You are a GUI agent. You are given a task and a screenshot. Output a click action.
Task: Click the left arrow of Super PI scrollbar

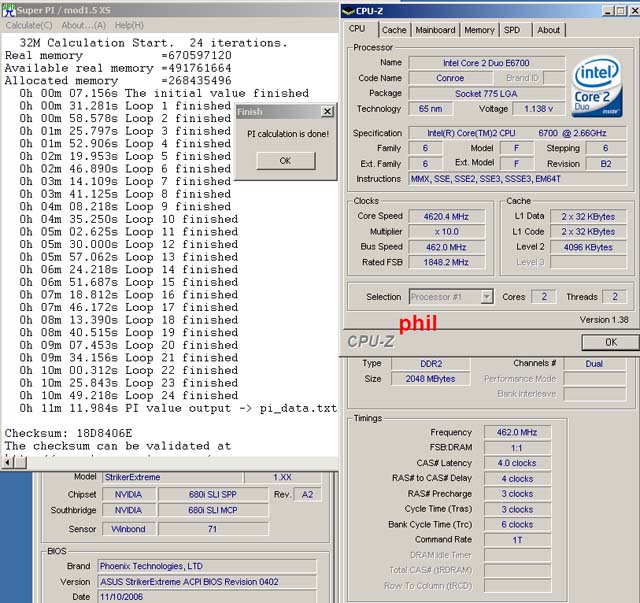click(8, 462)
